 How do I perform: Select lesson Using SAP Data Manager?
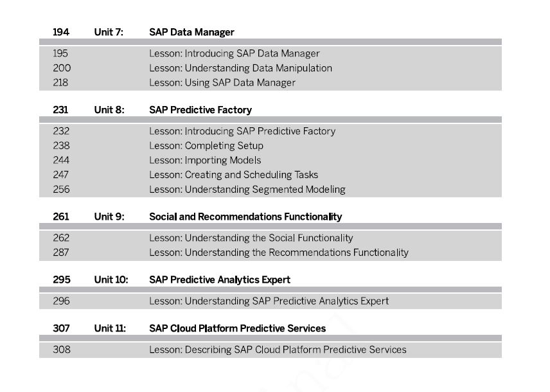(x=222, y=82)
